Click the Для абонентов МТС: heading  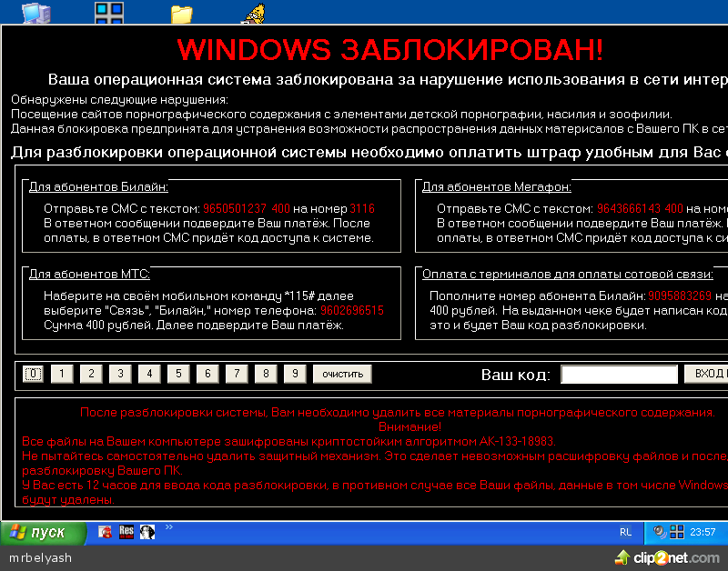coord(89,275)
